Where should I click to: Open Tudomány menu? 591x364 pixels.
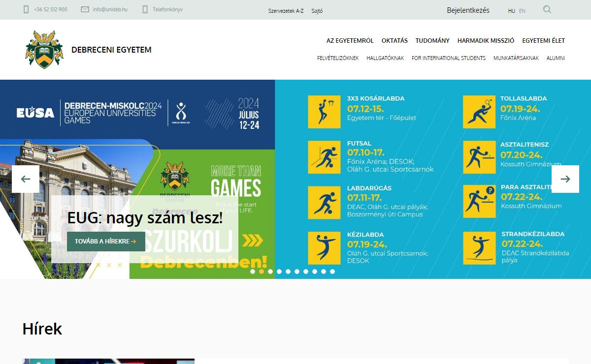click(432, 41)
